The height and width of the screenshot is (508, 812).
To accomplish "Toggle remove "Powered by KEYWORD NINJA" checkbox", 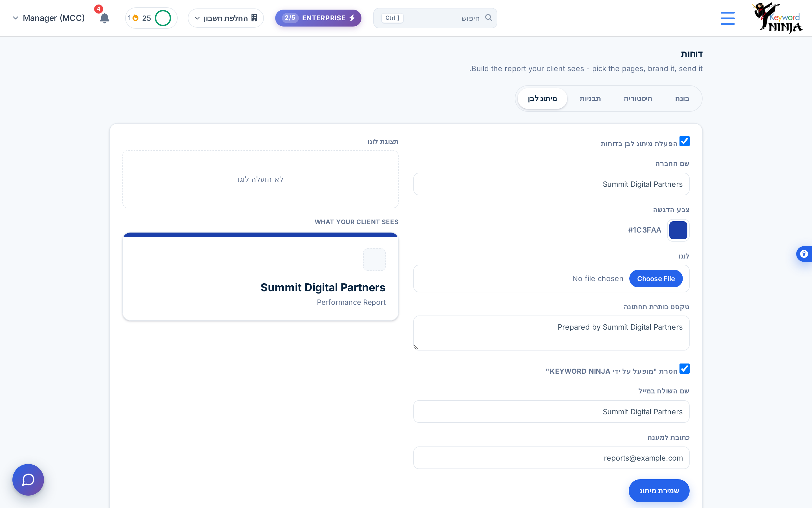I will [x=684, y=369].
